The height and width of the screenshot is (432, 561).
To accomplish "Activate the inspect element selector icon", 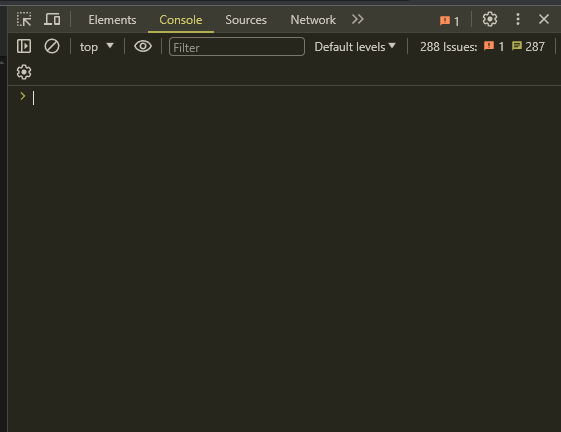I will coord(24,19).
